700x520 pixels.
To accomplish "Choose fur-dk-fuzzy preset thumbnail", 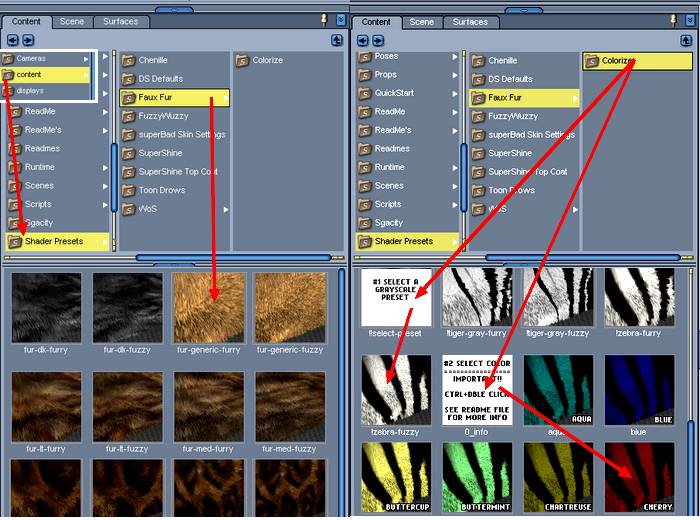I will click(128, 308).
